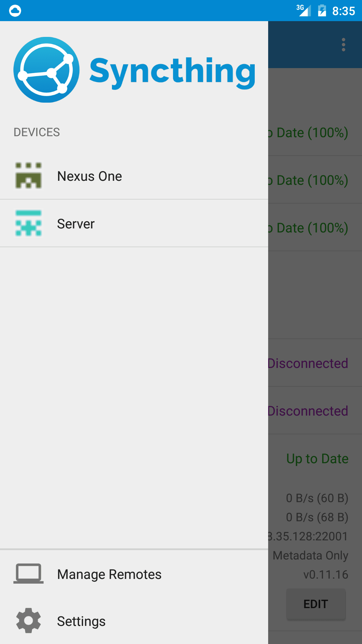Open Manage Remotes
Viewport: 362px width, 644px height.
point(134,574)
